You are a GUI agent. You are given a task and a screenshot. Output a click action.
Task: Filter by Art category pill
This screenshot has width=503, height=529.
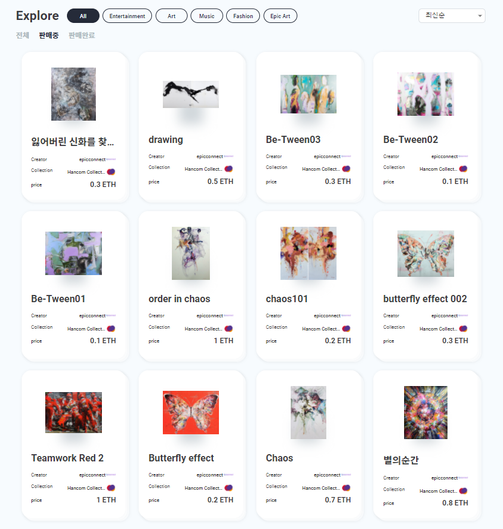(171, 16)
